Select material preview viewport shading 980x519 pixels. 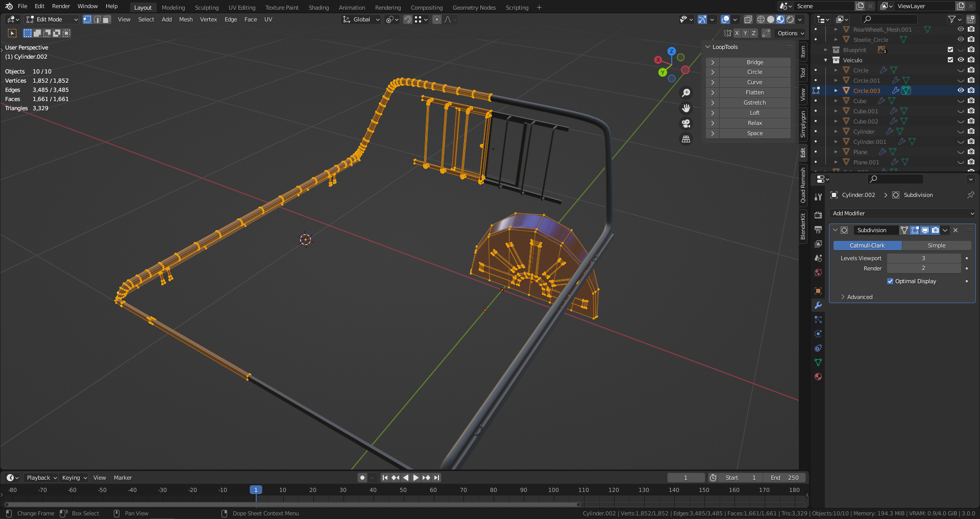tap(780, 19)
